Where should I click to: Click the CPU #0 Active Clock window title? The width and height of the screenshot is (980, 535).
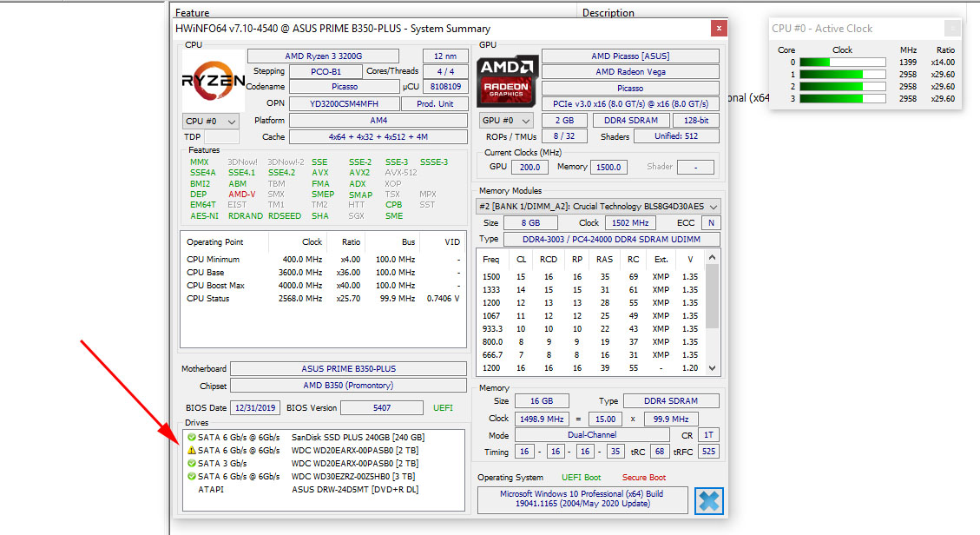tap(822, 28)
